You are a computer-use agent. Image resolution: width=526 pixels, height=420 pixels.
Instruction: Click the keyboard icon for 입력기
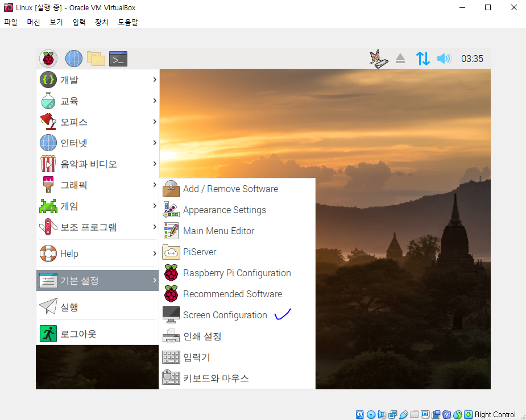pos(171,357)
